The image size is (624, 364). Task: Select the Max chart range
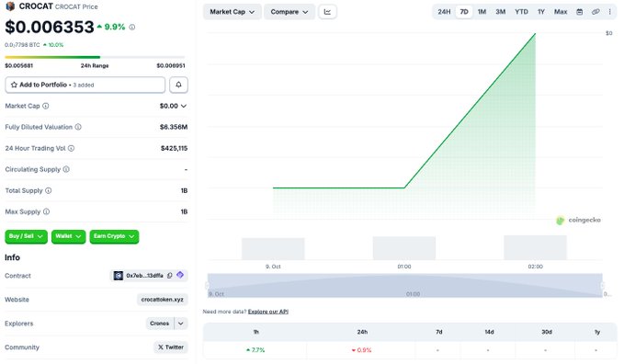(561, 12)
